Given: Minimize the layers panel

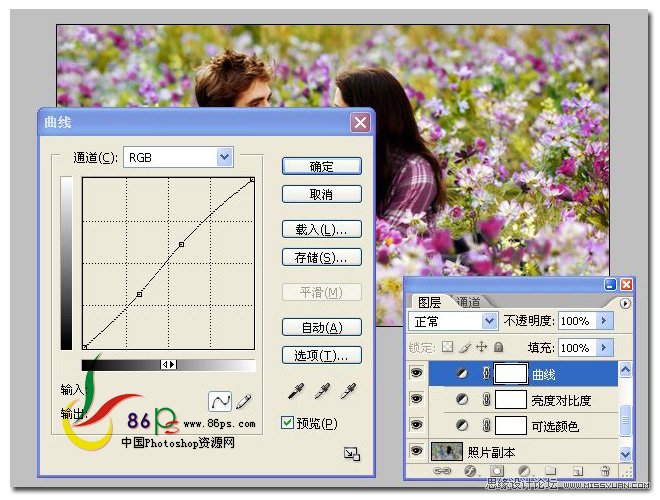Looking at the screenshot, I should 610,285.
